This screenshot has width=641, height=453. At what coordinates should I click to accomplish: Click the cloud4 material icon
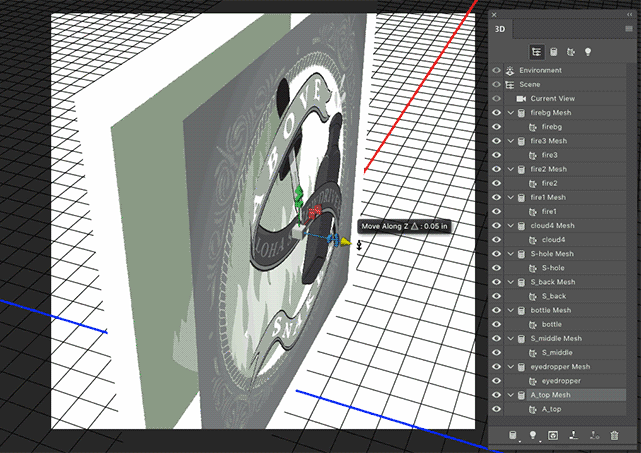click(532, 240)
